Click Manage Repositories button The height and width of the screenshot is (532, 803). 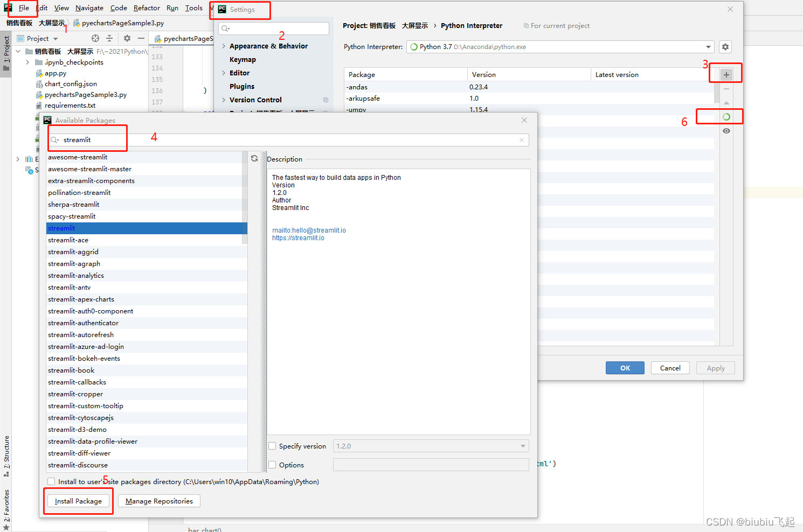pos(159,501)
